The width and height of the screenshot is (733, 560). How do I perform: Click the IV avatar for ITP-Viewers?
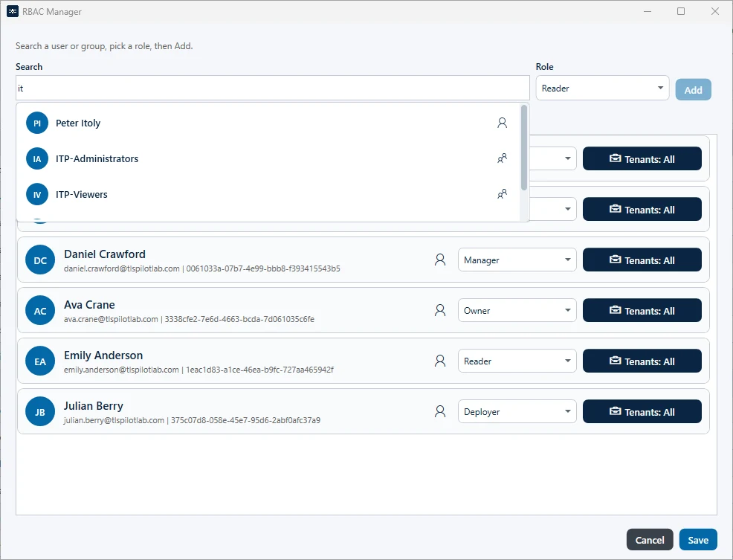click(x=37, y=194)
